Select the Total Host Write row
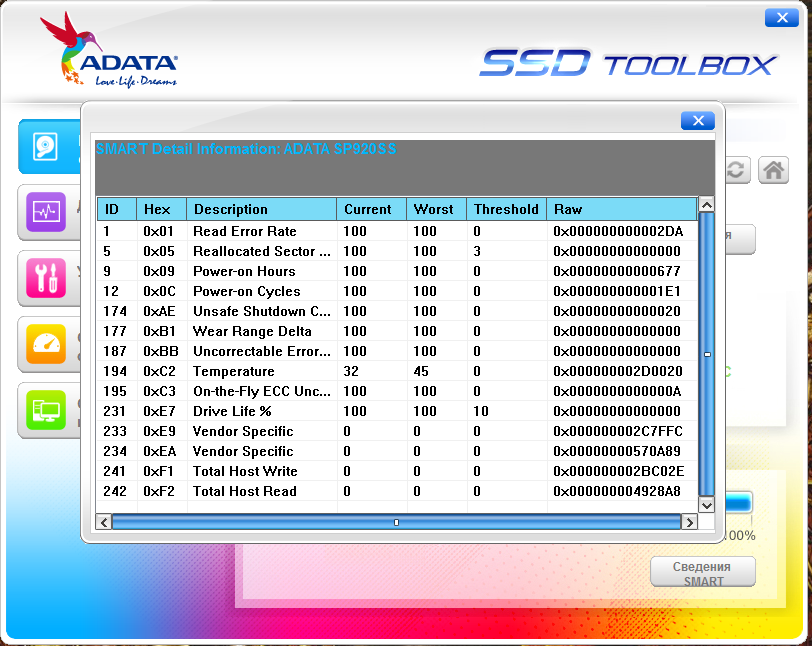 pos(397,471)
